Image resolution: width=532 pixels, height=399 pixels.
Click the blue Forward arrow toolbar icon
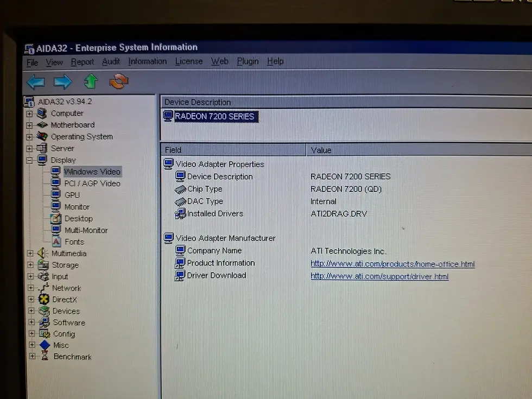click(63, 82)
